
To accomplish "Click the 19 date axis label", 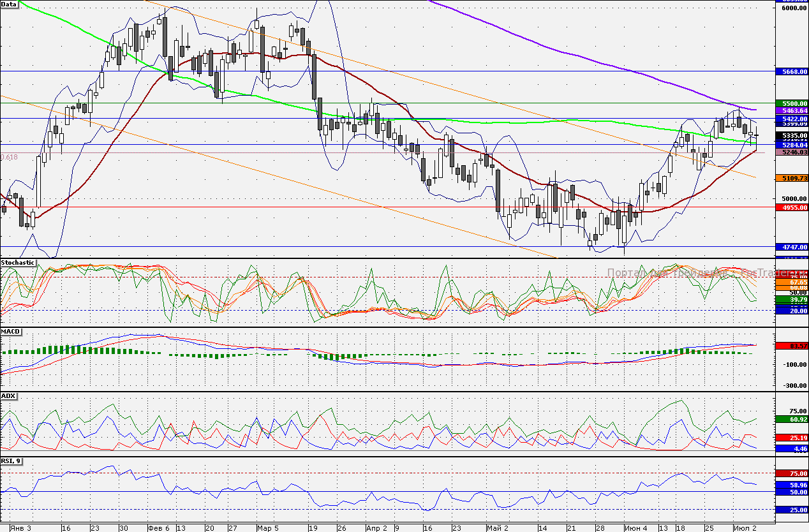I will point(313,528).
